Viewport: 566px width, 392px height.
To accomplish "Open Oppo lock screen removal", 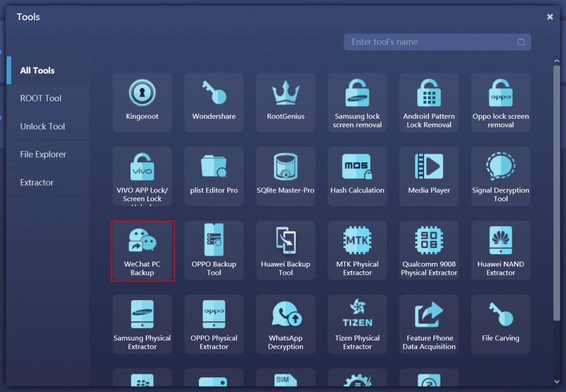I will [500, 102].
